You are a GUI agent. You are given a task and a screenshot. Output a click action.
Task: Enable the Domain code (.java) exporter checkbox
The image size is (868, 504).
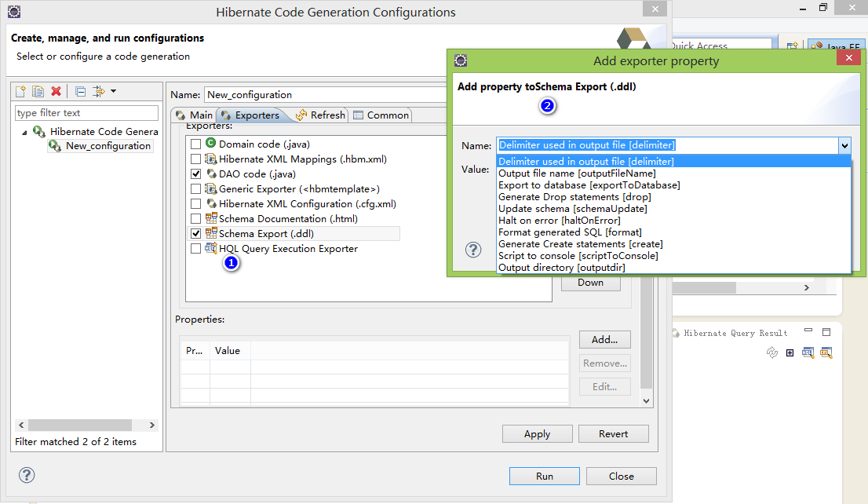click(195, 144)
